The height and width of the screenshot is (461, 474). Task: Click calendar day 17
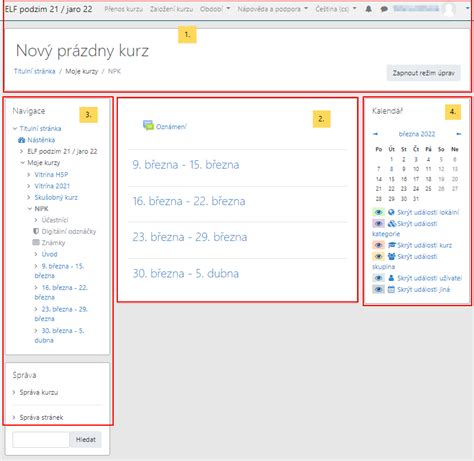click(x=416, y=179)
